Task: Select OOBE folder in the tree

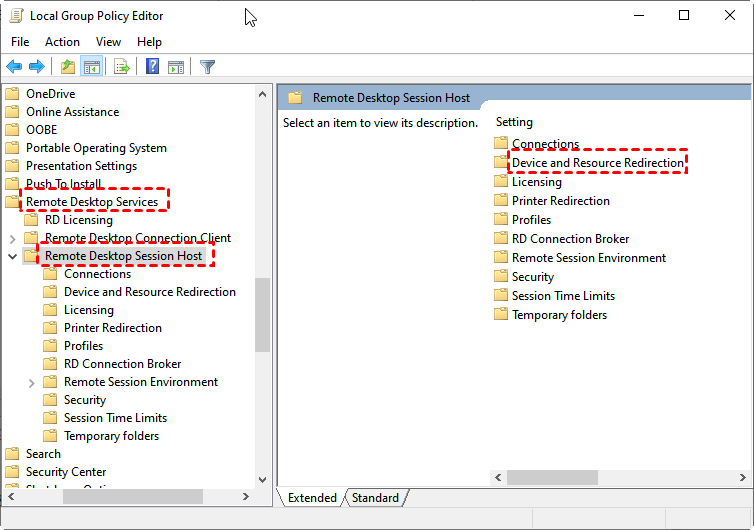Action: tap(41, 130)
